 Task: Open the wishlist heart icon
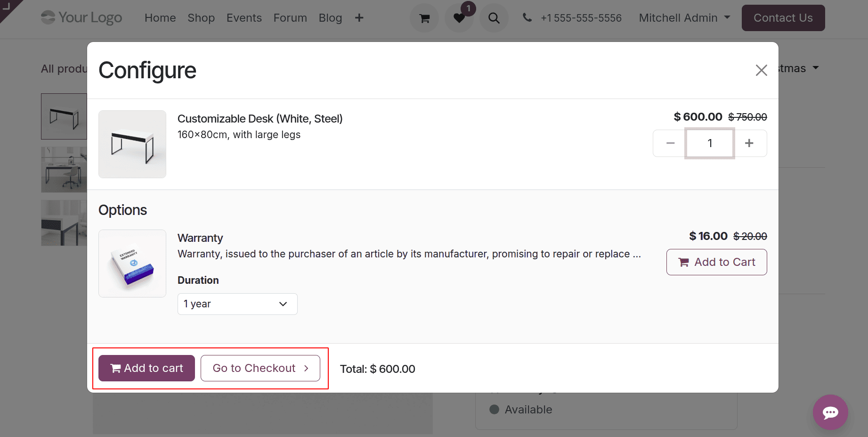tap(459, 18)
